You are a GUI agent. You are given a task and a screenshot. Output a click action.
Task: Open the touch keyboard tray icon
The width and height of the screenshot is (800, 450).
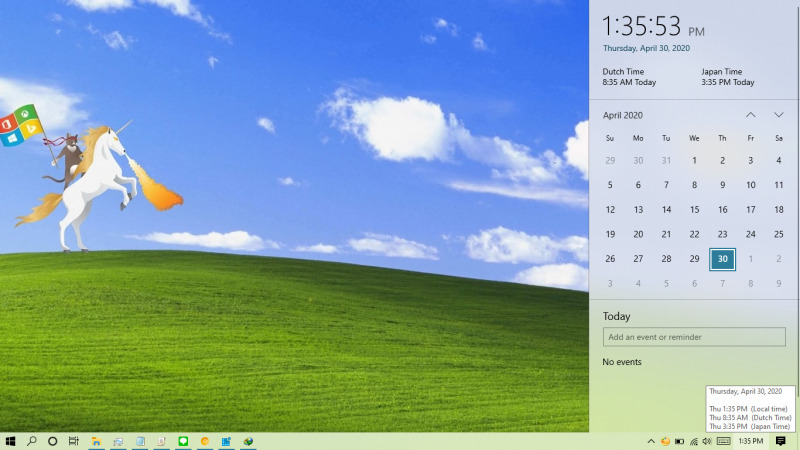click(723, 441)
